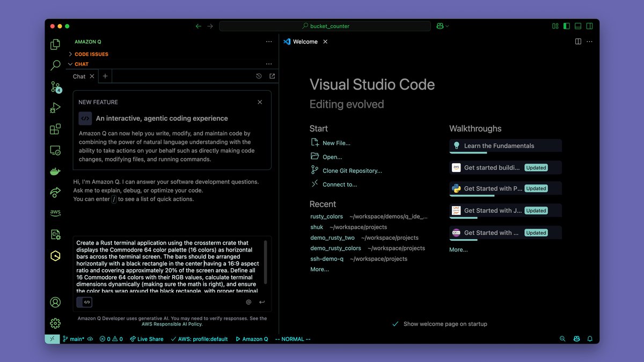The image size is (644, 362).
Task: Toggle the secondary side bar layout icon
Action: pos(589,26)
